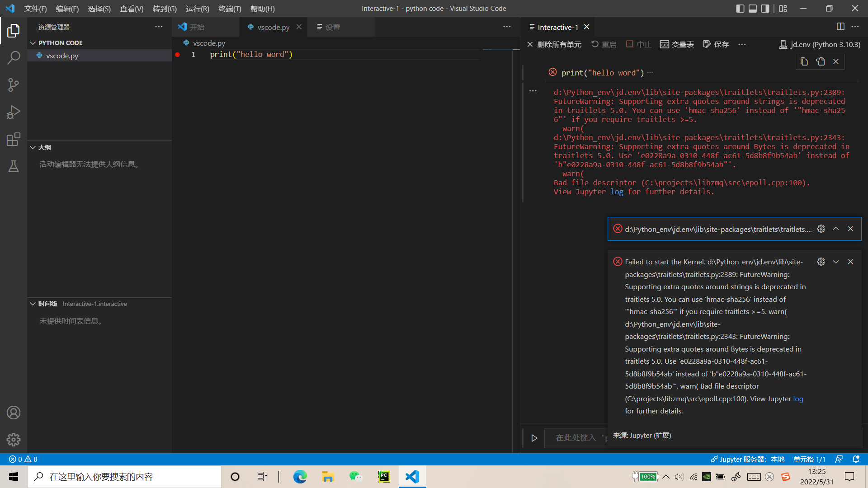Toggle the bottom panel layout icon
Screen dimensions: 868x488
(x=753, y=9)
